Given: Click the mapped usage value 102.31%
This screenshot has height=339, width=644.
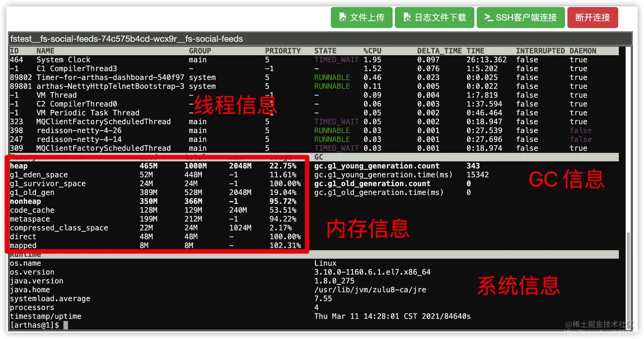Looking at the screenshot, I should pos(285,246).
